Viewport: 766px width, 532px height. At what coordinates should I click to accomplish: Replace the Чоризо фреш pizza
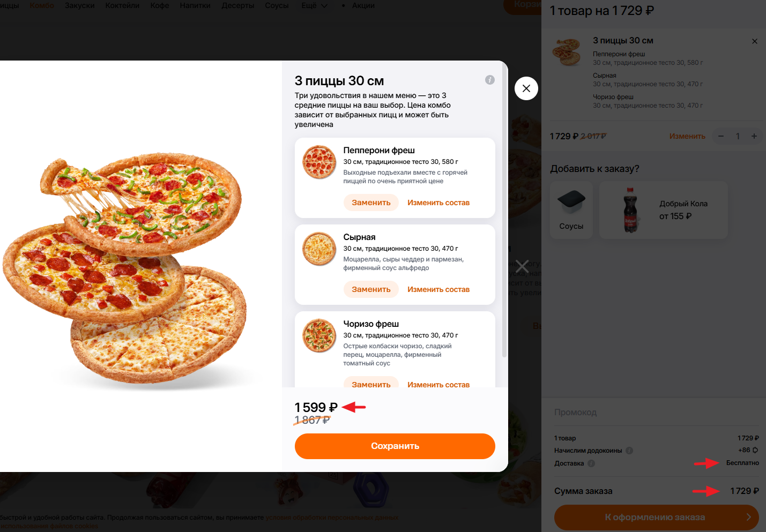371,384
